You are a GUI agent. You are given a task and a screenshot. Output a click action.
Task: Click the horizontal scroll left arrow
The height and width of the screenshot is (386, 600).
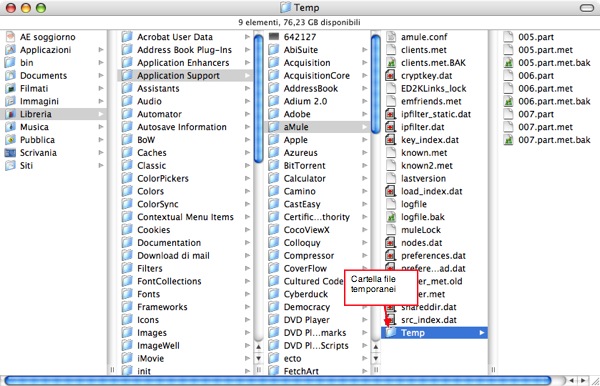572,381
